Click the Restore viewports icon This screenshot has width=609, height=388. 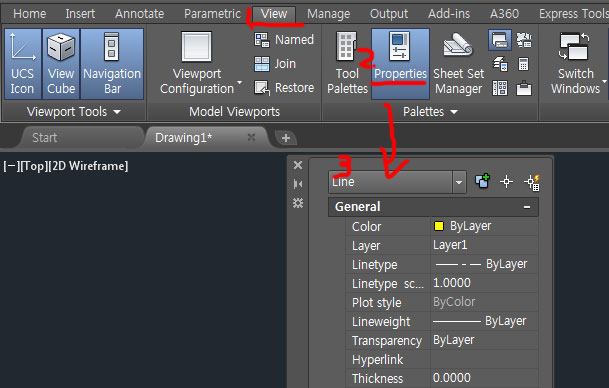(262, 88)
